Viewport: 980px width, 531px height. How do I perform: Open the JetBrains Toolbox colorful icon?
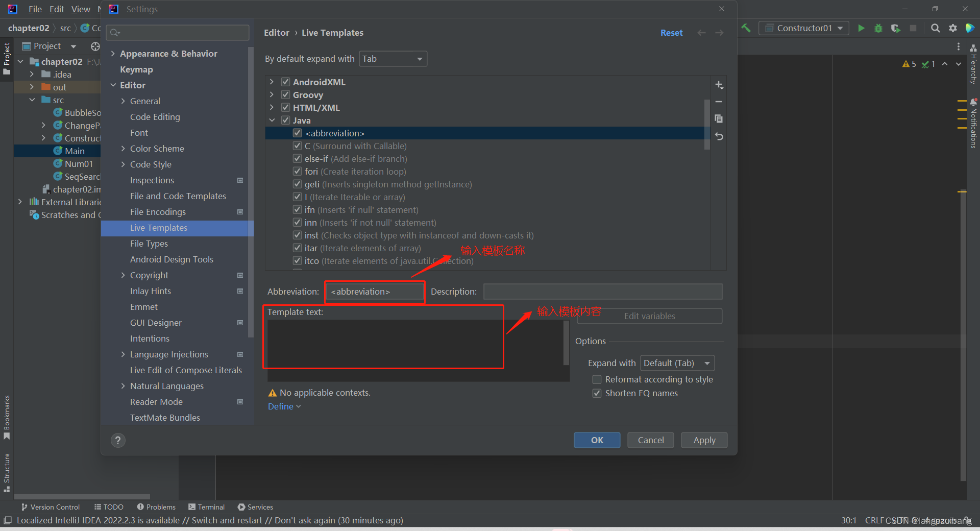click(970, 28)
